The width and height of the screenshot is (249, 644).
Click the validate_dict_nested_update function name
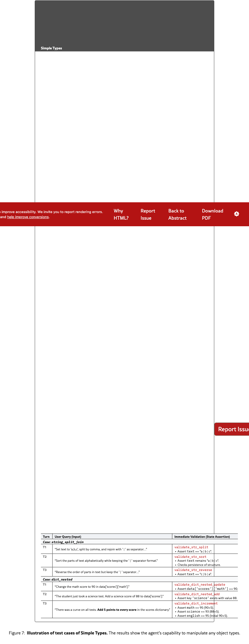tap(200, 584)
